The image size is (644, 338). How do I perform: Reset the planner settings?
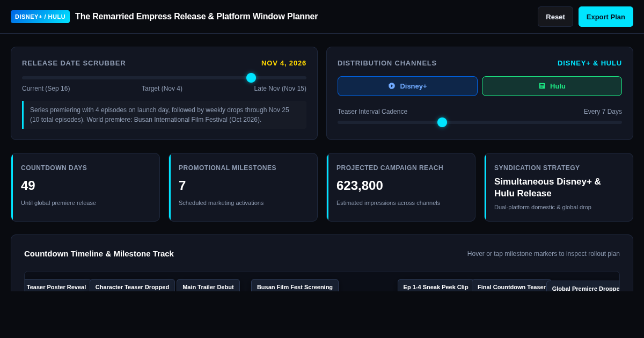click(x=555, y=17)
